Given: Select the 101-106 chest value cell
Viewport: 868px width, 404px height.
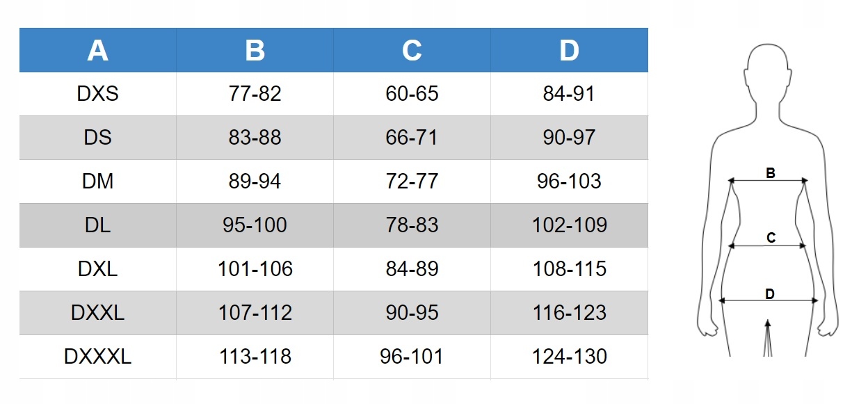Looking at the screenshot, I should tap(255, 269).
